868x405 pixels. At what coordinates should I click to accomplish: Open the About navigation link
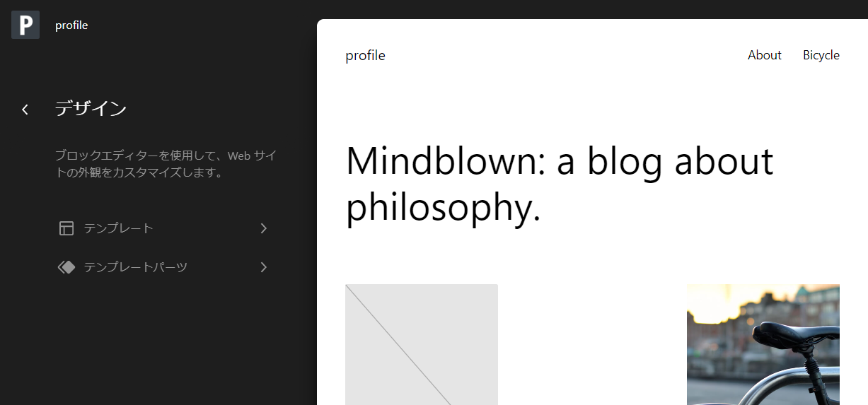click(x=765, y=55)
